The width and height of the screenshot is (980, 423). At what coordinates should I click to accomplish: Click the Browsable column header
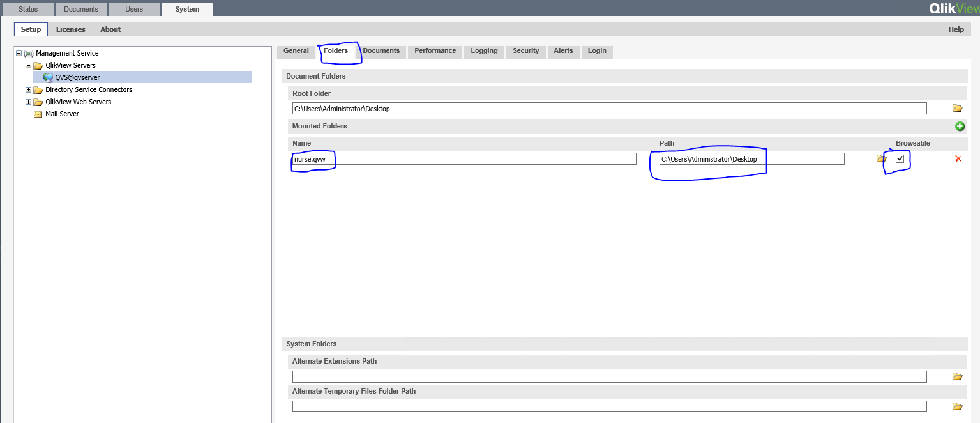pos(913,143)
